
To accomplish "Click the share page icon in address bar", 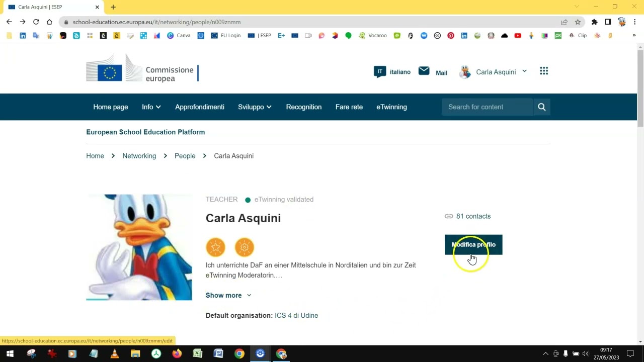I will [564, 22].
